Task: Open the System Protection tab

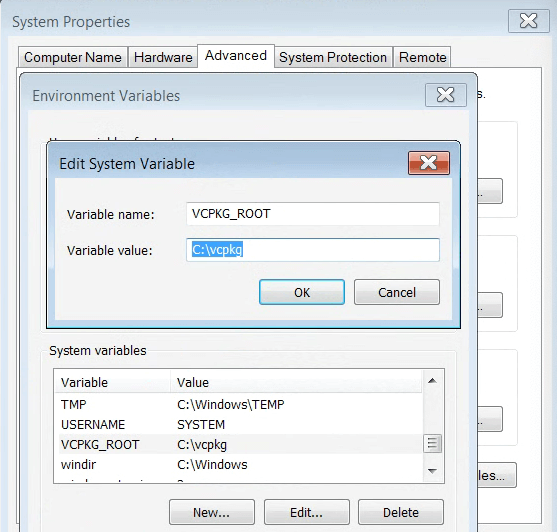Action: pos(333,57)
